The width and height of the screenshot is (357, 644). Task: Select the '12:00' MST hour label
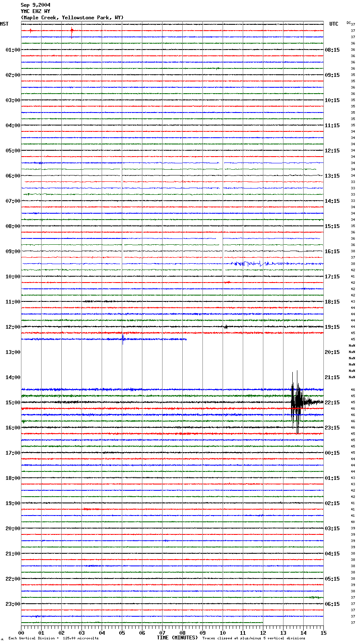point(13,327)
